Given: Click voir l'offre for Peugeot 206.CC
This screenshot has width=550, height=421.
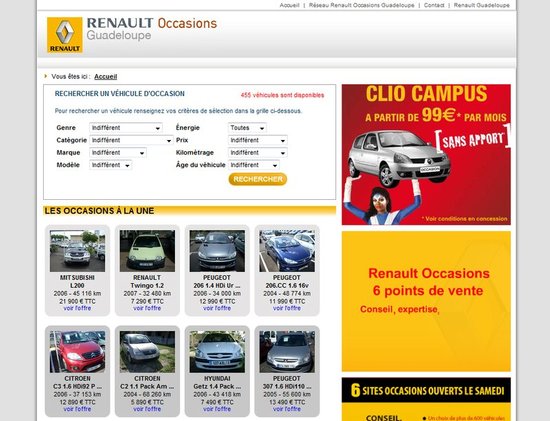Looking at the screenshot, I should pos(287,308).
